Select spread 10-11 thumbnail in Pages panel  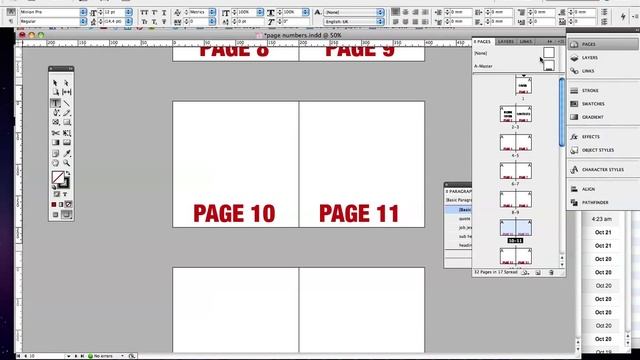516,228
